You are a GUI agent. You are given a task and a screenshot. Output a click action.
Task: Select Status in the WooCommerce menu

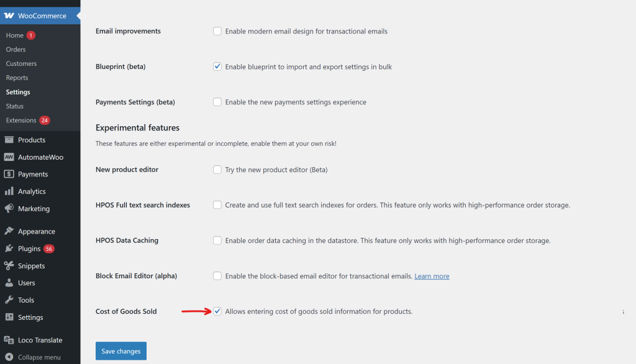click(15, 106)
